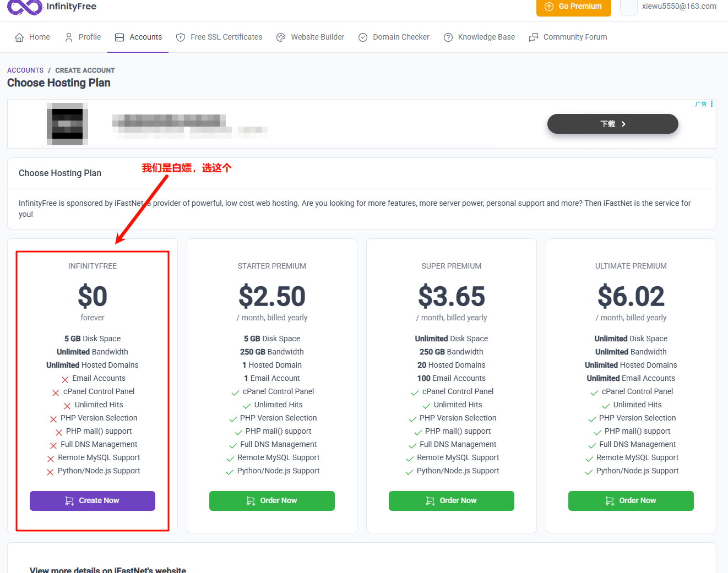Screen dimensions: 728x573
Task: Order the Ultimate Premium plan
Action: [631, 501]
